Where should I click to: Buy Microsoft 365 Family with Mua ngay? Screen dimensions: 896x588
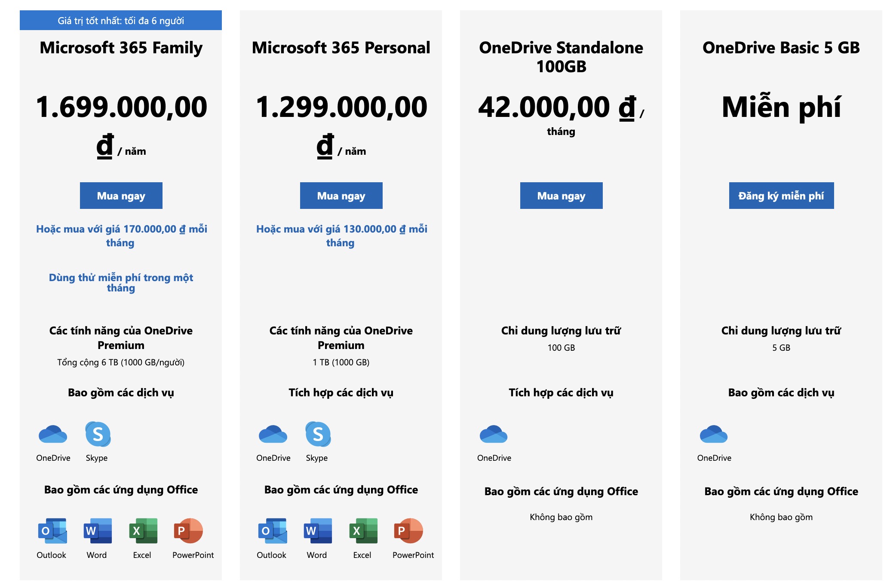point(121,196)
